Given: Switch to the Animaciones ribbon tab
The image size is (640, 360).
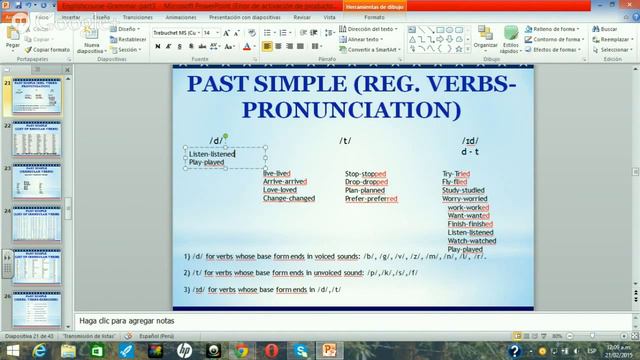Looking at the screenshot, I should pyautogui.click(x=181, y=18).
